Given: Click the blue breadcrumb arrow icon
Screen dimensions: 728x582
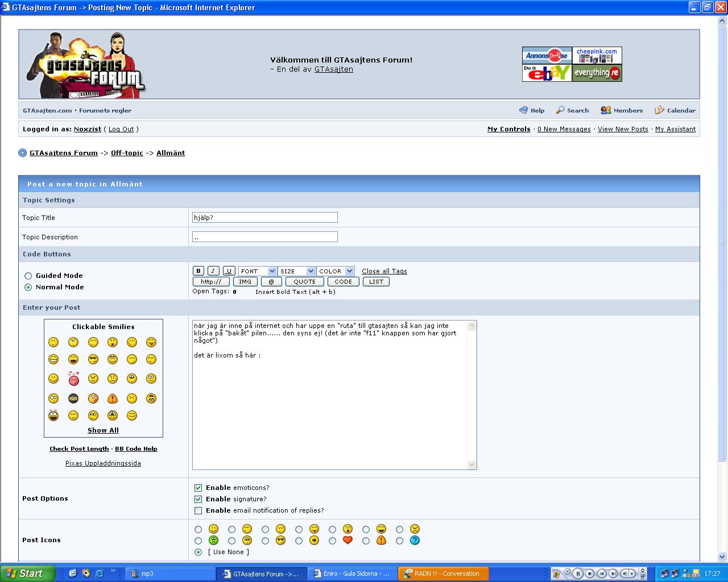Looking at the screenshot, I should (x=23, y=153).
